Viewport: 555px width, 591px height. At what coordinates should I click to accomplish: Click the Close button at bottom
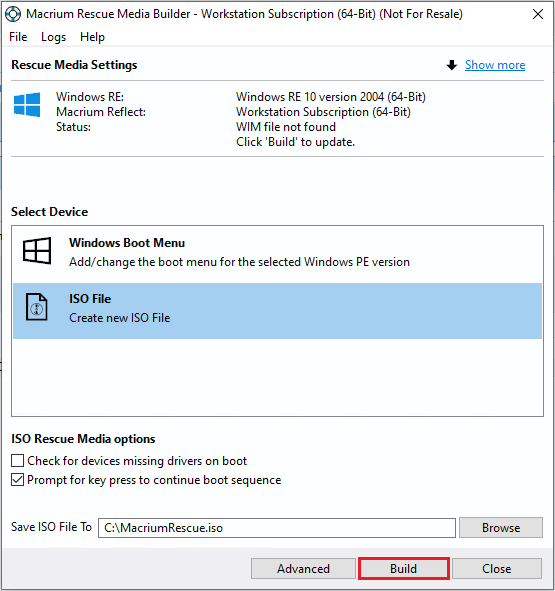(x=497, y=568)
